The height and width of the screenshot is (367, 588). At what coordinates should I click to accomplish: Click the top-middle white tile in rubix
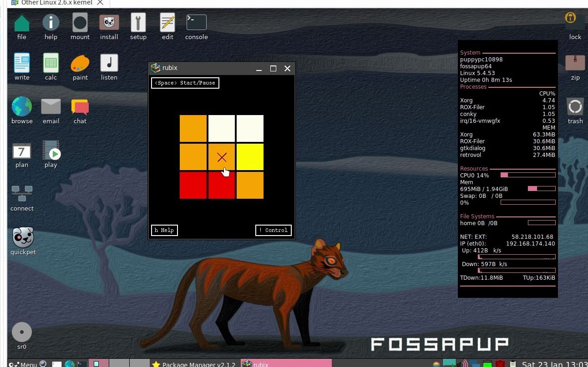click(222, 129)
